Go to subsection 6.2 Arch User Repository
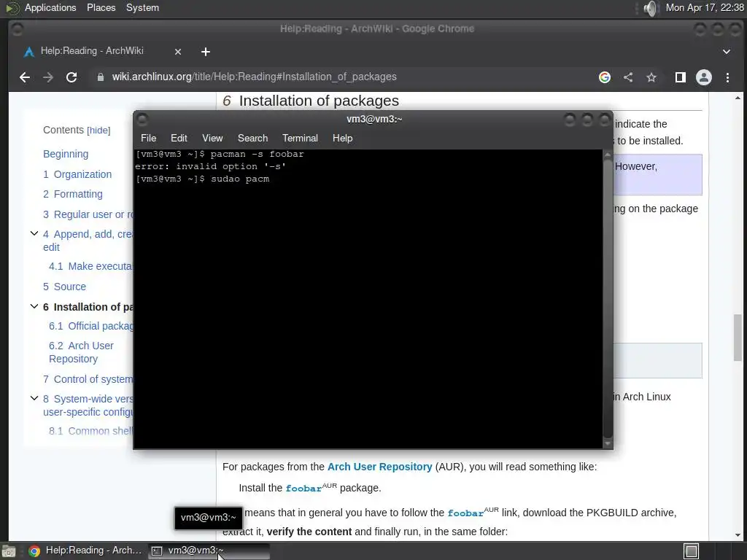The image size is (747, 560). [81, 352]
